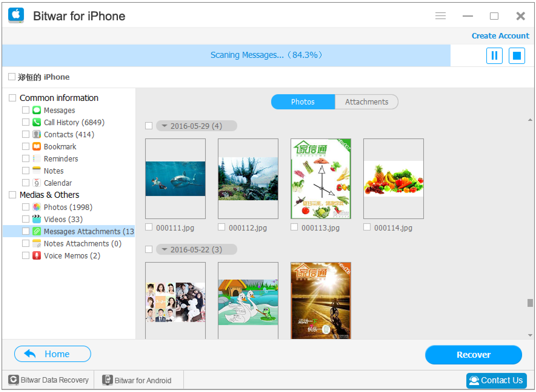Click the Bitwar Data Recovery icon
536x392 pixels.
tap(13, 380)
